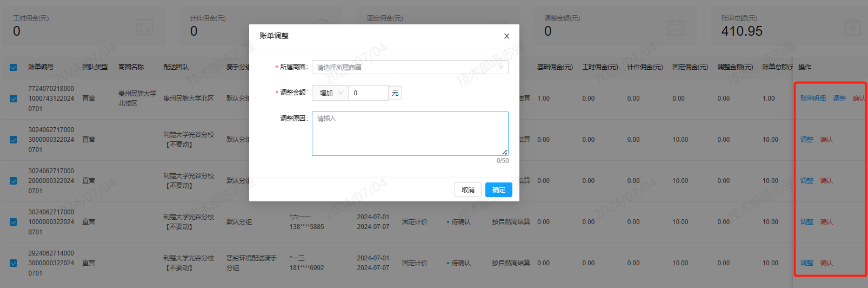Viewport: 868px width, 288px height.
Task: Click the 0/50 character counter
Action: (503, 161)
